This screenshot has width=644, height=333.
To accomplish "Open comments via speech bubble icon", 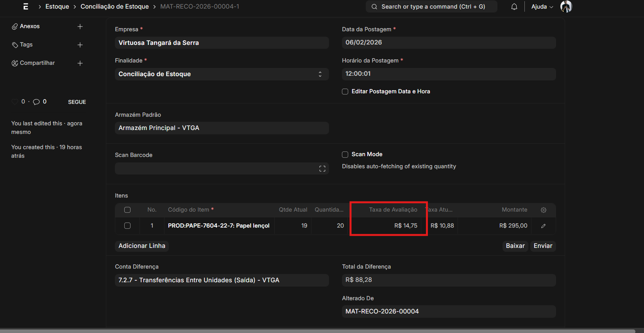I will pyautogui.click(x=36, y=102).
